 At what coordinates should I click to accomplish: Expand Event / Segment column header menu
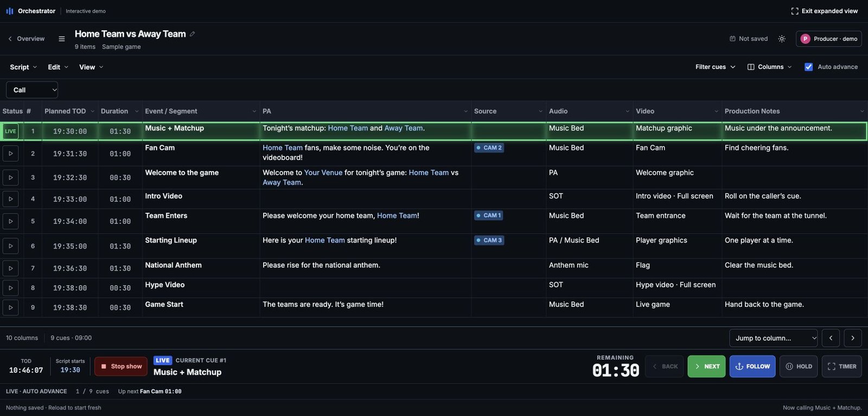pyautogui.click(x=254, y=111)
